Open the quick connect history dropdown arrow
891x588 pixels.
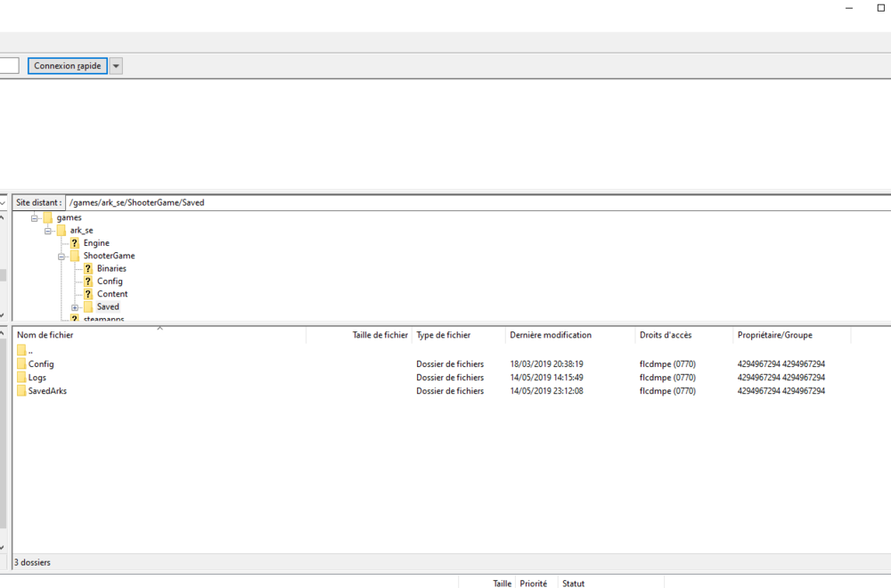point(116,66)
